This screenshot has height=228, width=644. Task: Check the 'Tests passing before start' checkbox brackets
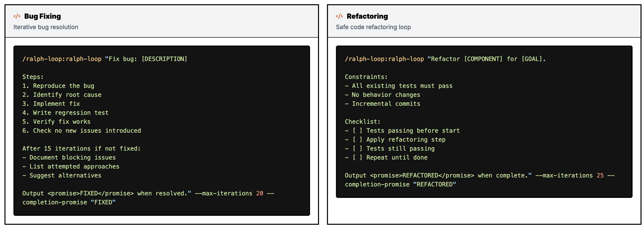tap(357, 130)
